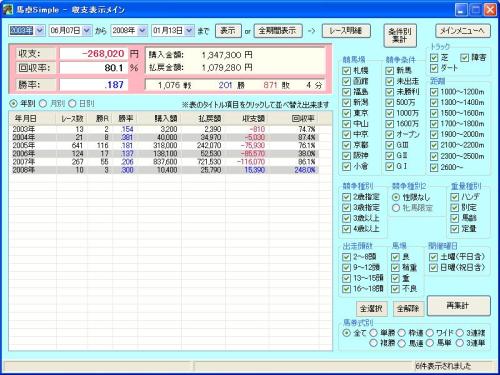Toggle the 芝 track checkbox

(434, 58)
